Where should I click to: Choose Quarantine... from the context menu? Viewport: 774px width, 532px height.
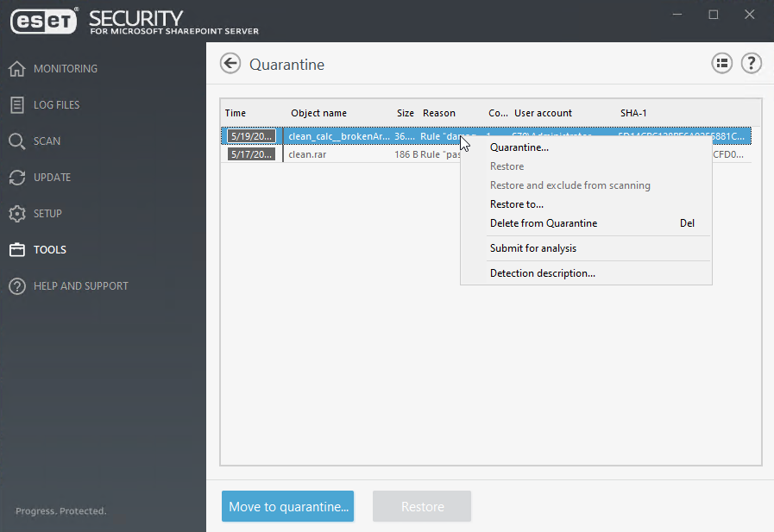(519, 147)
